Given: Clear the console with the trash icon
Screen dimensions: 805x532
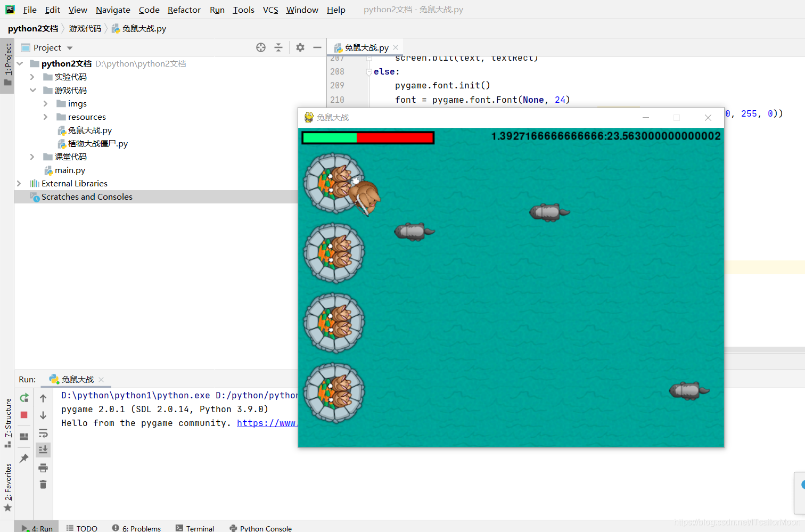Looking at the screenshot, I should (43, 485).
